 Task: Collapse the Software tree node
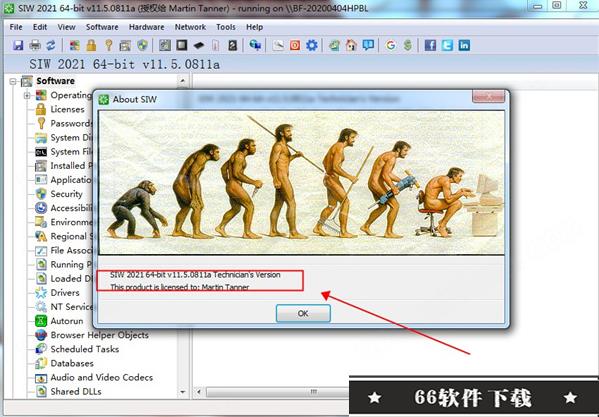point(13,81)
